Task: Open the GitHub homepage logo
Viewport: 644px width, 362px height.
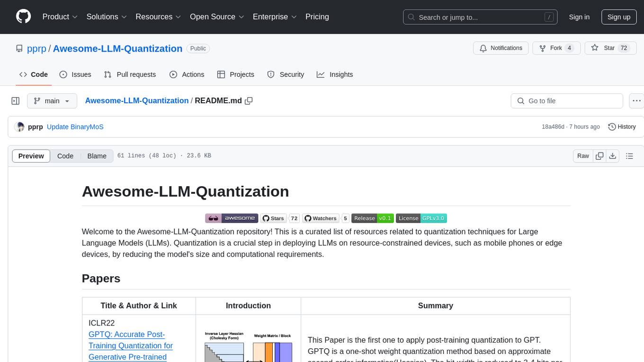Action: coord(23,17)
